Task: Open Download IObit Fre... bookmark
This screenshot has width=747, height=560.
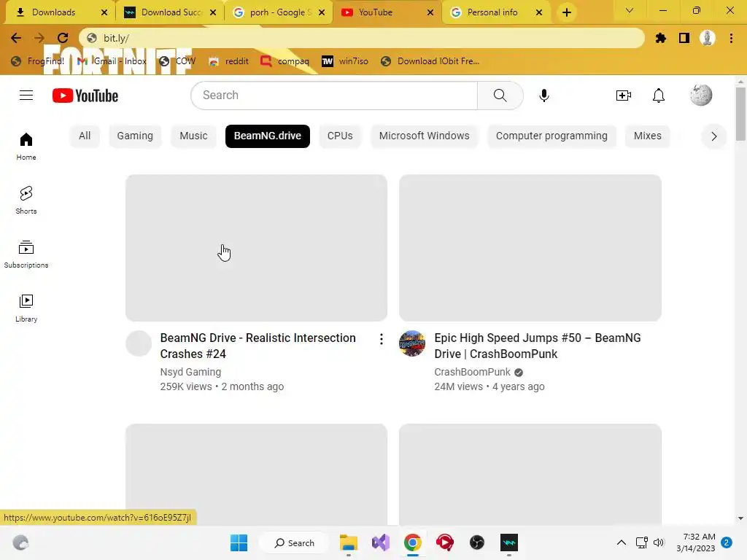Action: tap(430, 61)
